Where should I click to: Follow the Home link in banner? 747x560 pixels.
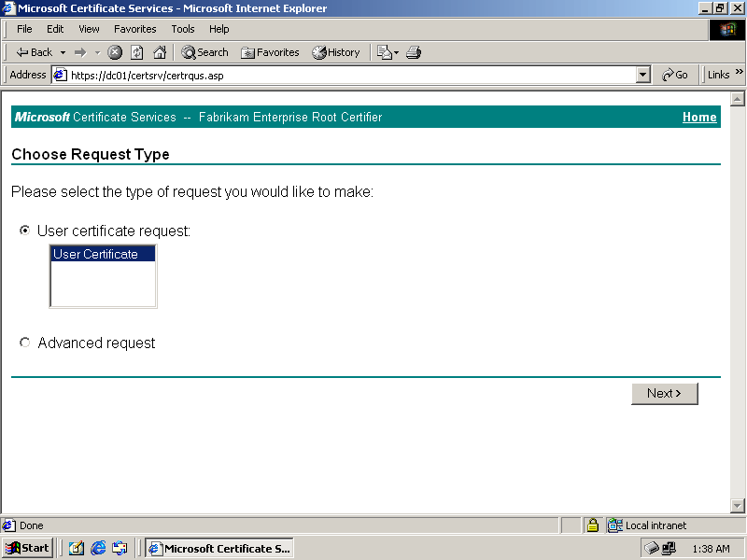tap(699, 117)
